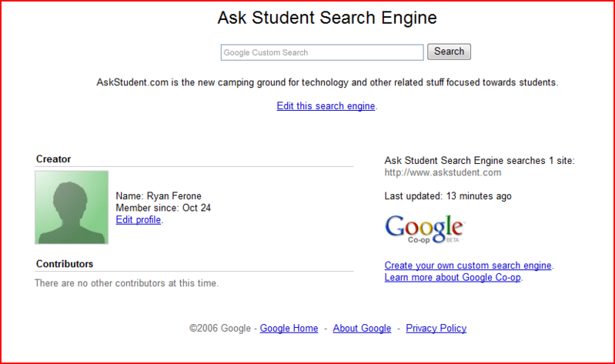Image resolution: width=615 pixels, height=364 pixels.
Task: Click the Member since Oct 24 text
Action: click(163, 208)
